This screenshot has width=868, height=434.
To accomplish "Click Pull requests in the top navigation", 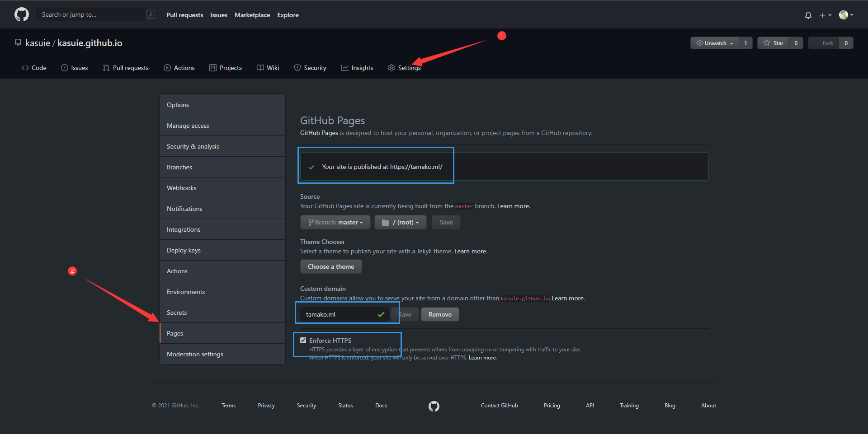I will coord(184,15).
